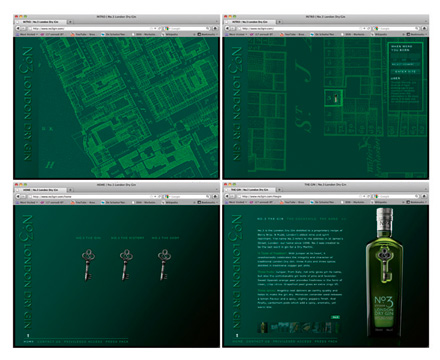Click the new tab plus button in The Gin window
This screenshot has width=440, height=360.
pos(280,190)
